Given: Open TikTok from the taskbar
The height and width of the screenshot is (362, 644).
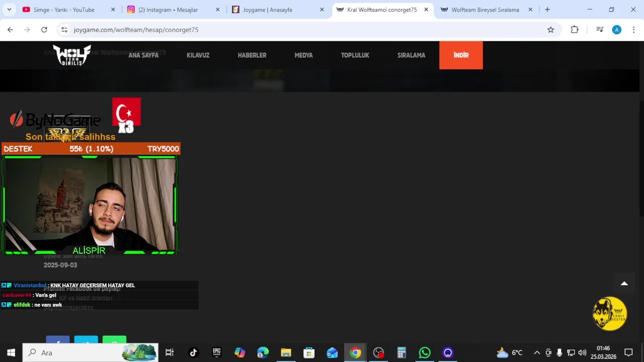Looking at the screenshot, I should click(x=193, y=352).
